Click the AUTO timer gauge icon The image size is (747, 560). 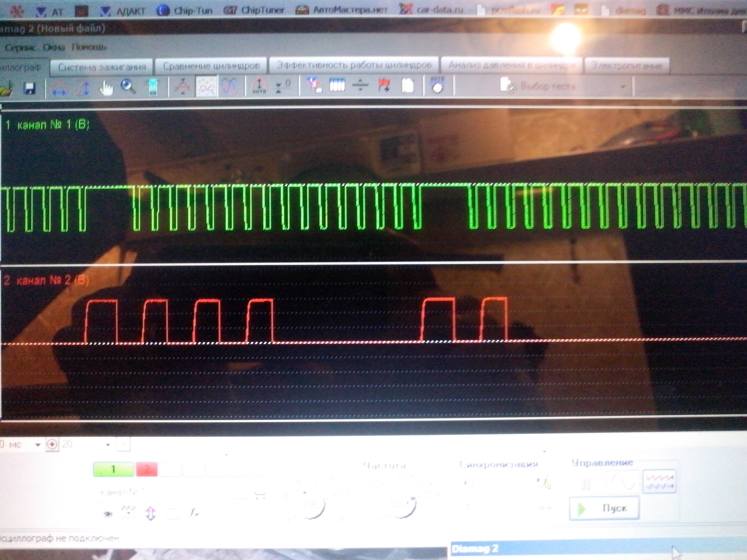(437, 85)
